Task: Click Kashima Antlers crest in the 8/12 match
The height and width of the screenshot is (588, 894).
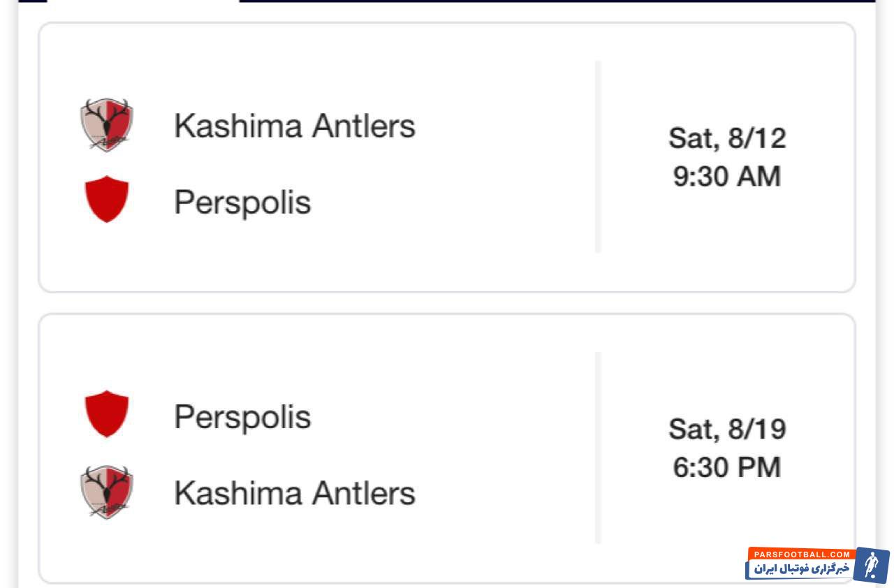Action: (x=106, y=125)
